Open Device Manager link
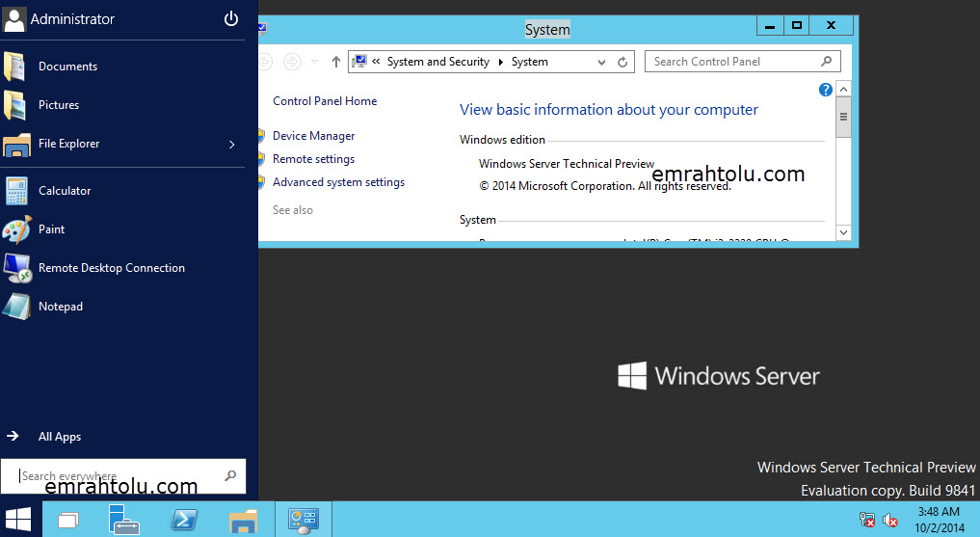 click(314, 136)
